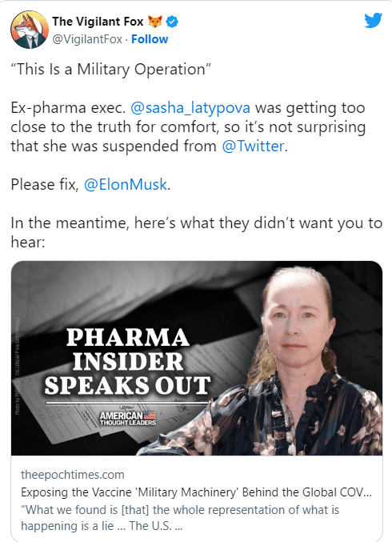Viewport: 392px width, 542px height.
Task: Click the blue verified badge
Action: tap(172, 22)
